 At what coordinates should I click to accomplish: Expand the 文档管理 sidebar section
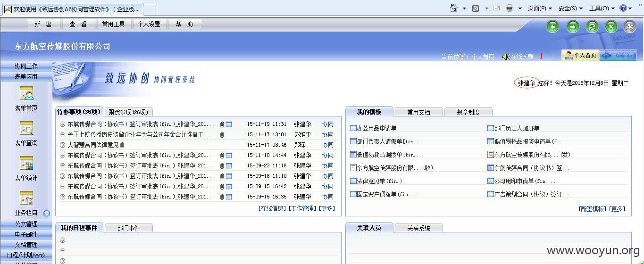pyautogui.click(x=26, y=245)
